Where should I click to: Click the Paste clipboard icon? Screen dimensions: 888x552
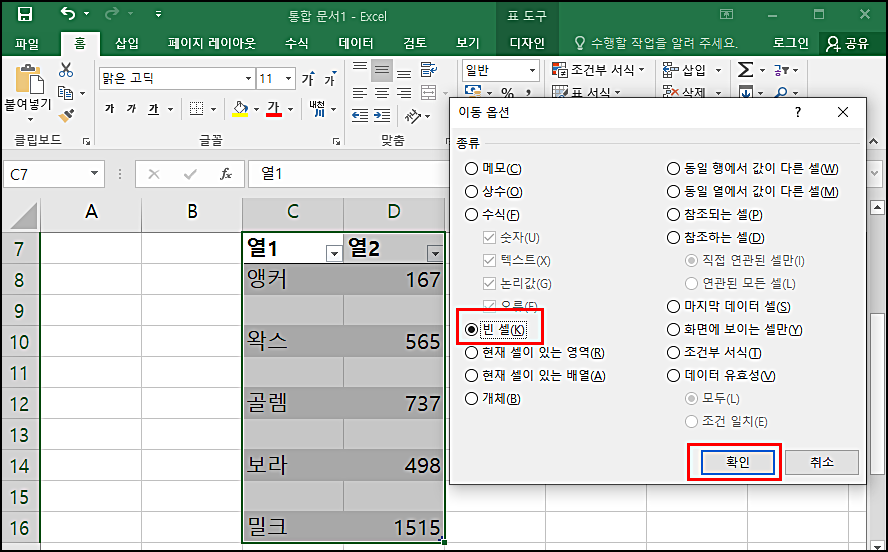tap(29, 79)
